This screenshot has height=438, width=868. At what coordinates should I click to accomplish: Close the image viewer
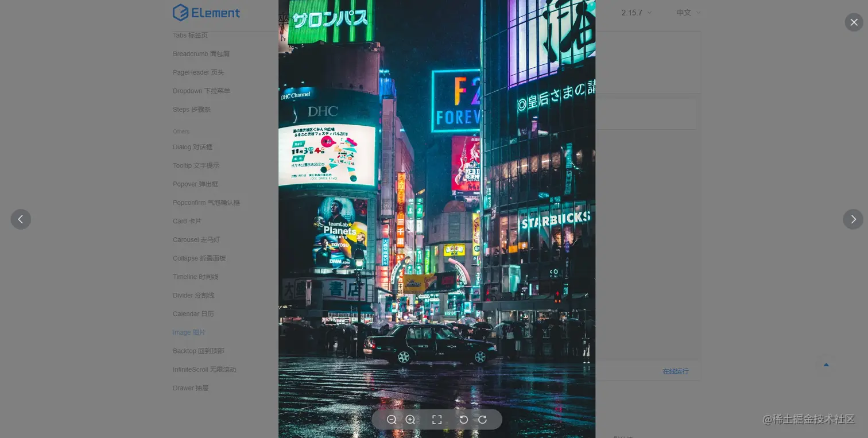coord(854,22)
